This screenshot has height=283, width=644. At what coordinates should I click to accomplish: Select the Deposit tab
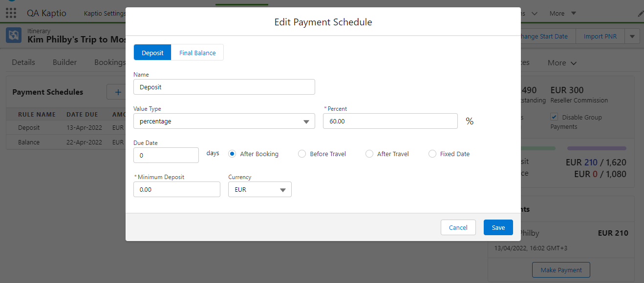152,53
